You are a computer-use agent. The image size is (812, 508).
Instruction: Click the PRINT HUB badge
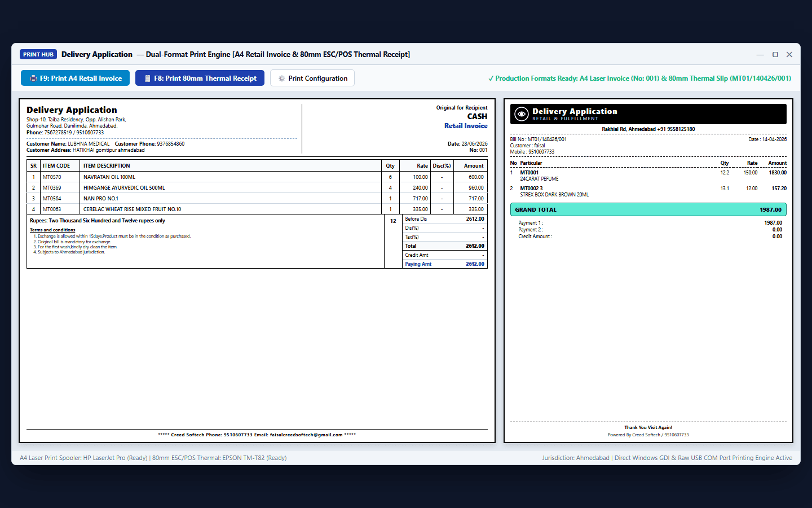pos(38,54)
